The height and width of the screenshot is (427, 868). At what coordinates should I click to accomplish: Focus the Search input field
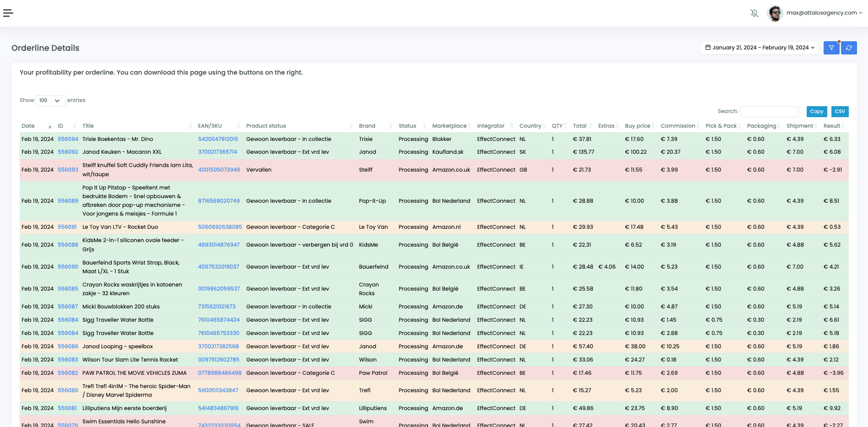[769, 111]
